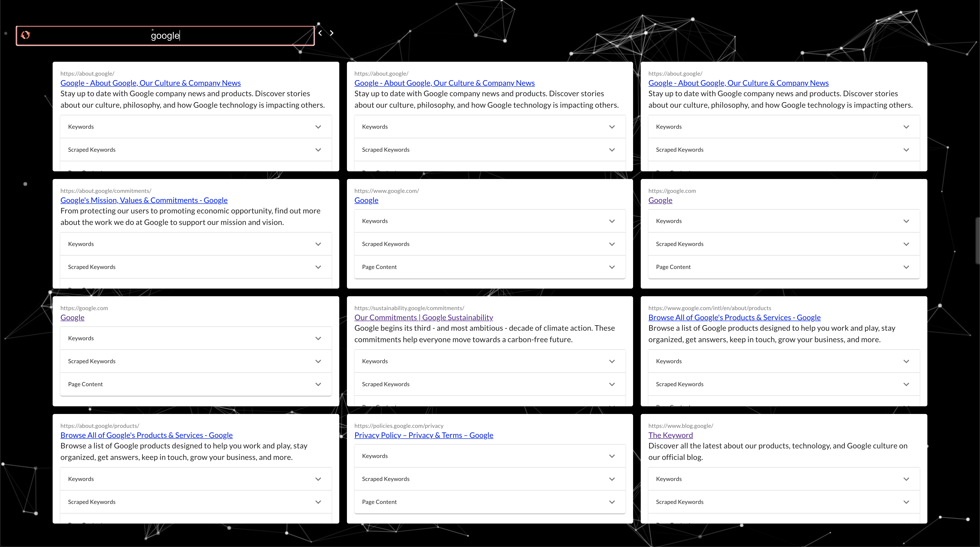Click the orange logo icon in search bar
Viewport: 980px width, 547px height.
[x=26, y=35]
